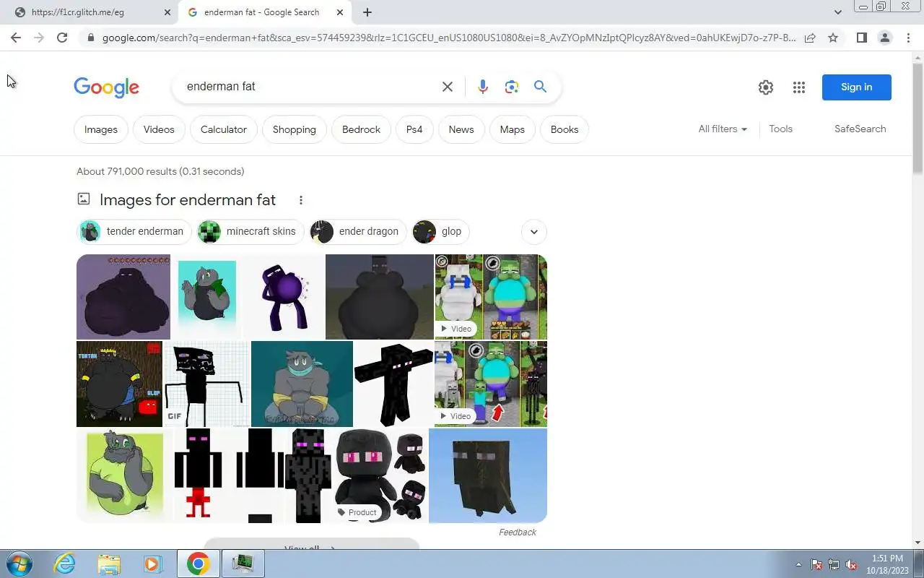Close the f1cr.glitch.me tab
Screen dimensions: 924x578
[167, 12]
